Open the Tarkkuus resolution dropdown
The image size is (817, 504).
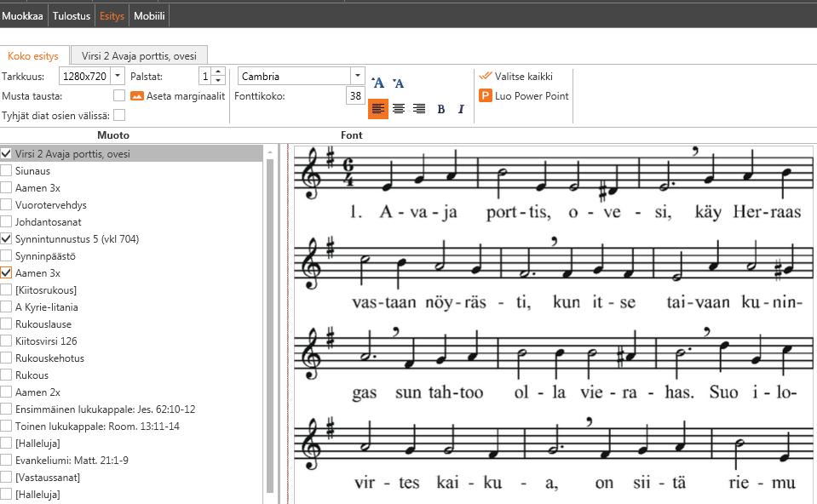pos(118,76)
